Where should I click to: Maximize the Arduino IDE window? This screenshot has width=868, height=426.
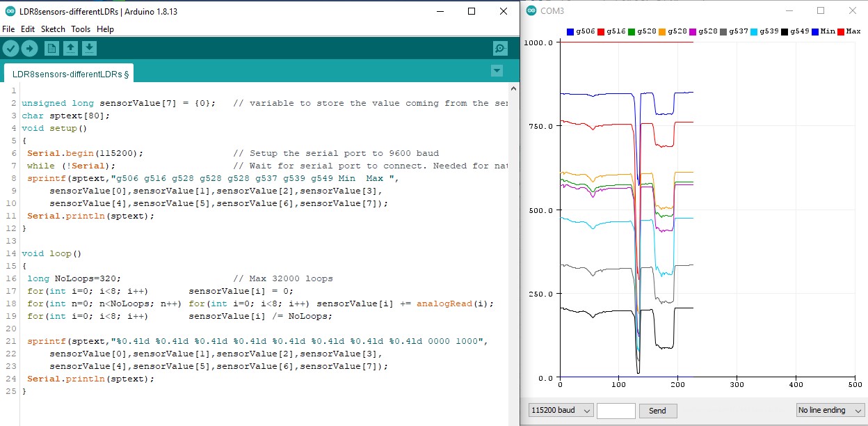(472, 11)
